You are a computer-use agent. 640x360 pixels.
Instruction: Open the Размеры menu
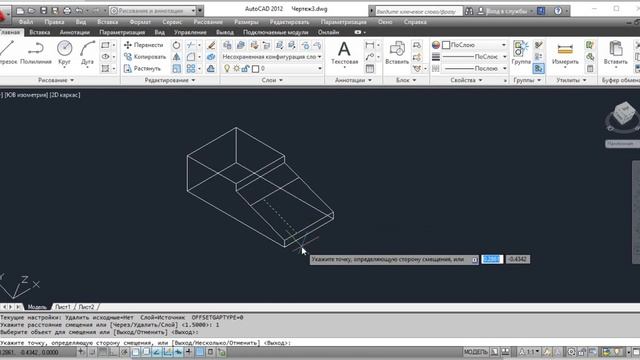(246, 22)
